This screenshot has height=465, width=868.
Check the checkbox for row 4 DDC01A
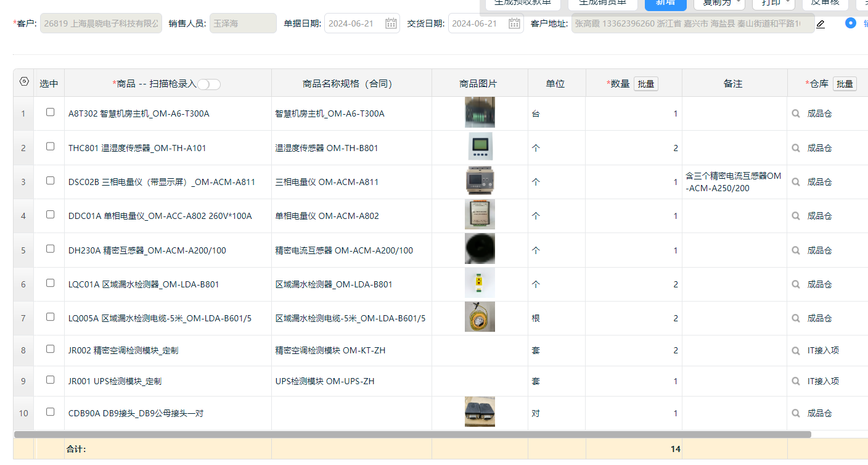[50, 215]
